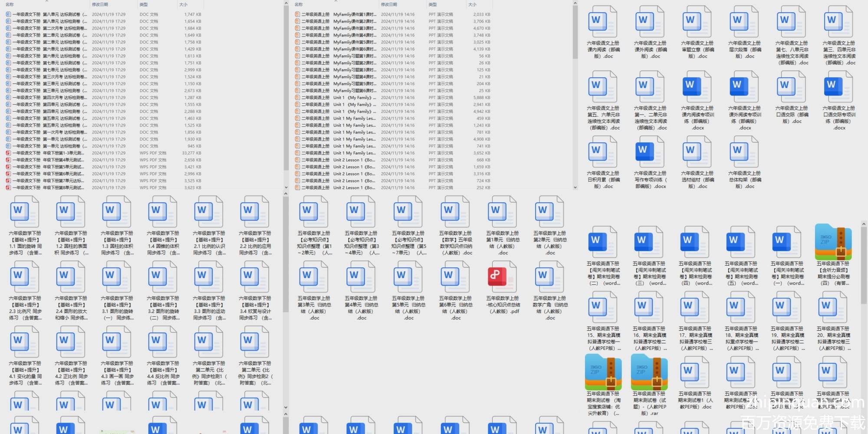Image resolution: width=868 pixels, height=434 pixels.
Task: Select 六年级数学下册 4.4 反比例 同步练习 file
Action: [163, 342]
